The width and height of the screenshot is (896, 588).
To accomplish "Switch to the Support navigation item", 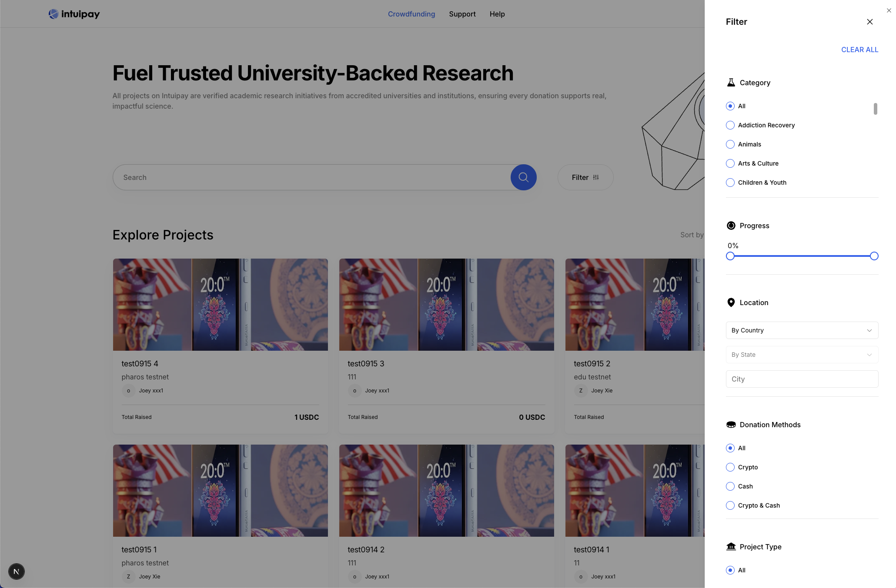I will pyautogui.click(x=462, y=14).
